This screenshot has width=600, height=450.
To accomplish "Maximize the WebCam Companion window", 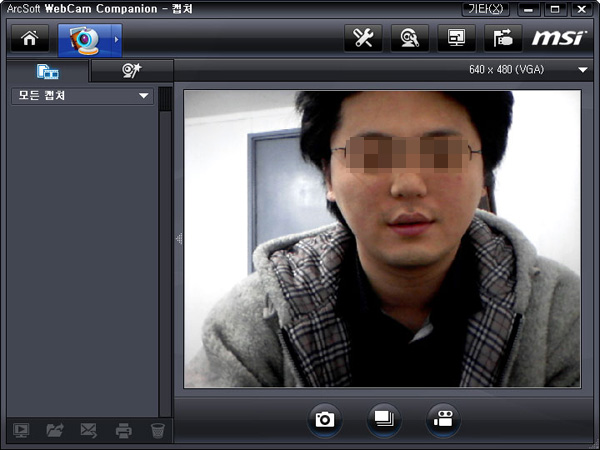I will pyautogui.click(x=555, y=10).
